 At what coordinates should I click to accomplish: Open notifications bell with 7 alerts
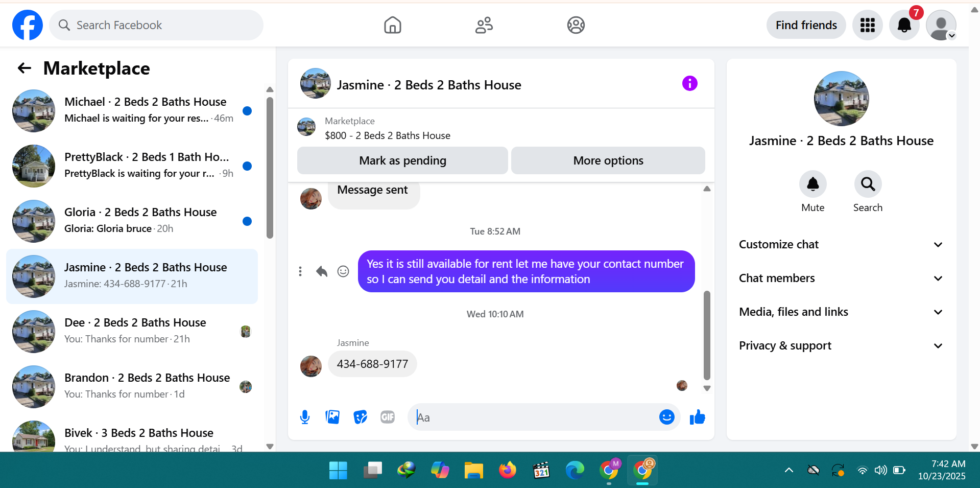tap(904, 25)
